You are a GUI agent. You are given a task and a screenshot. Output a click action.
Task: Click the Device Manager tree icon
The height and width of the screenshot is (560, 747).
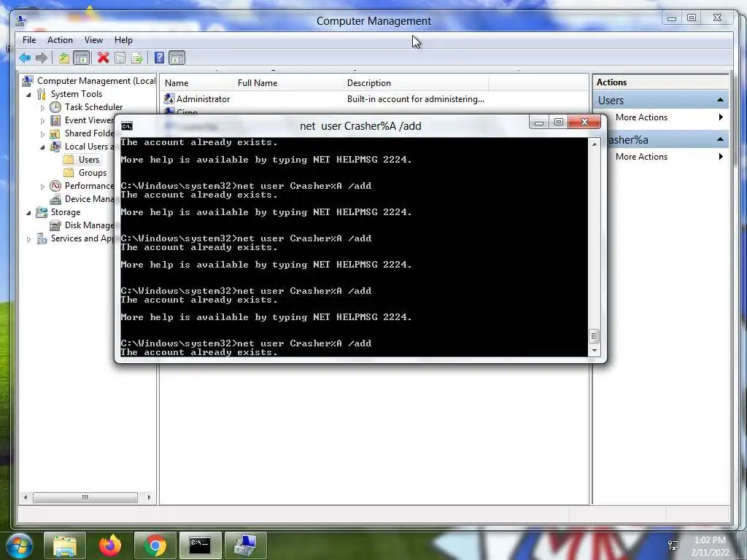click(x=55, y=199)
